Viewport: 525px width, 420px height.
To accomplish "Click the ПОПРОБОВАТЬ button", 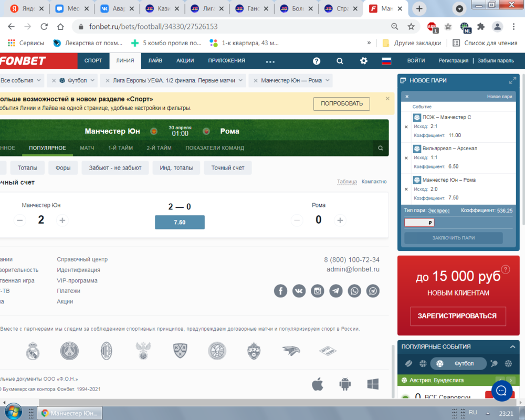I will tap(342, 104).
